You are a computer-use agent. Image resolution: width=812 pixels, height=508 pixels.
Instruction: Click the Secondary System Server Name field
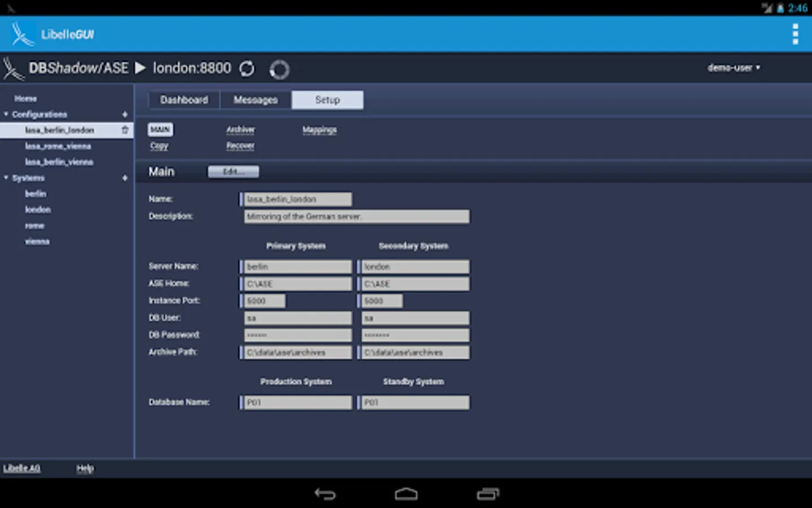click(x=415, y=266)
